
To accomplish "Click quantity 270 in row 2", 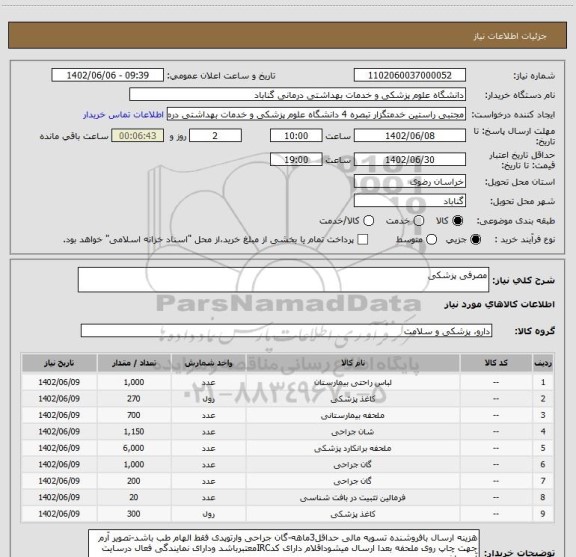I will pos(134,399).
